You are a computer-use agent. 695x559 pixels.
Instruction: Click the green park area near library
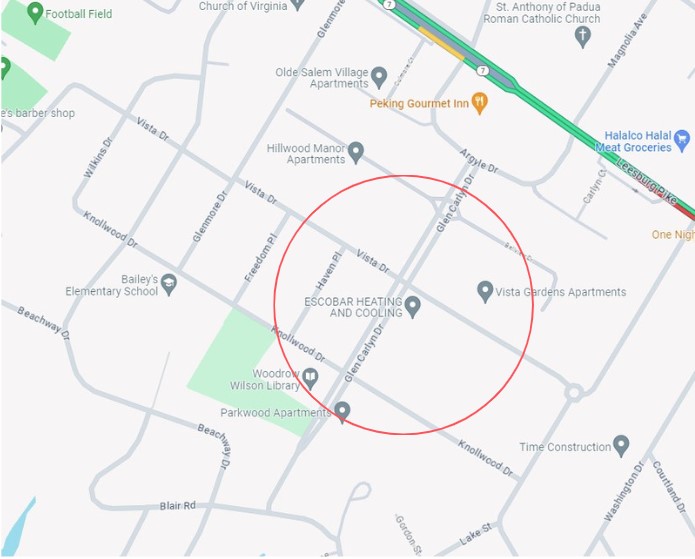[248, 372]
